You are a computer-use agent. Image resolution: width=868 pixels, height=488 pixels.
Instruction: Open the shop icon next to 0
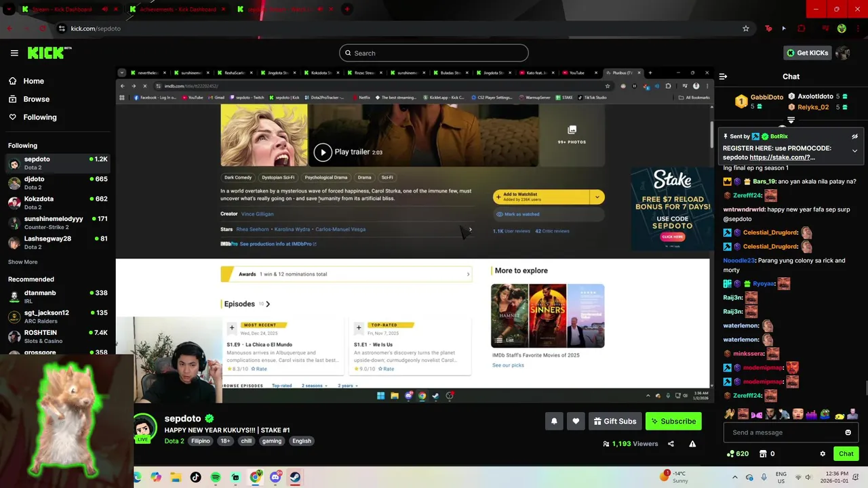[x=763, y=453]
